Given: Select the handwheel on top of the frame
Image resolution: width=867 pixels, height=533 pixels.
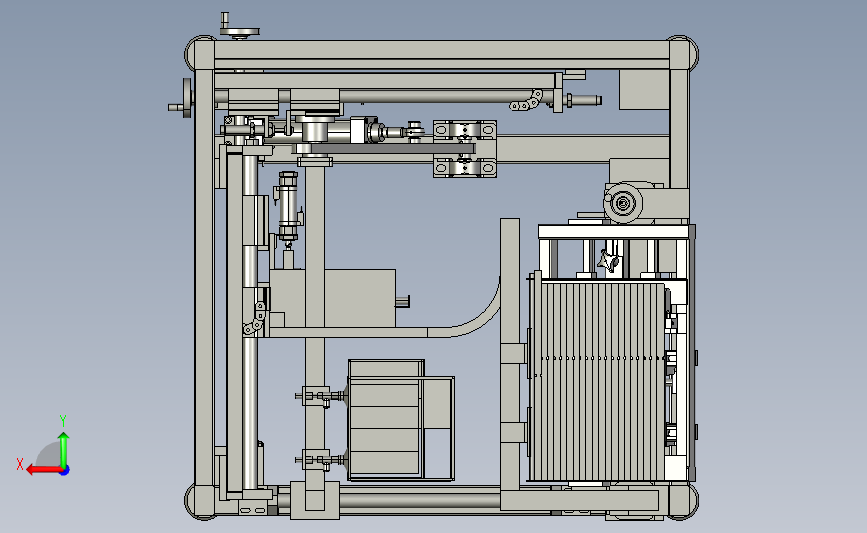Looking at the screenshot, I should (x=239, y=28).
